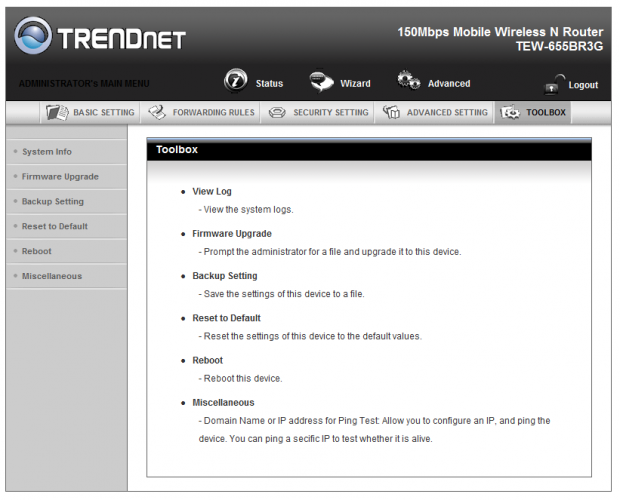Screen dimensions: 620x500
Task: Click '150Mbps Mobile Wireless N Router' title
Action: tap(501, 32)
